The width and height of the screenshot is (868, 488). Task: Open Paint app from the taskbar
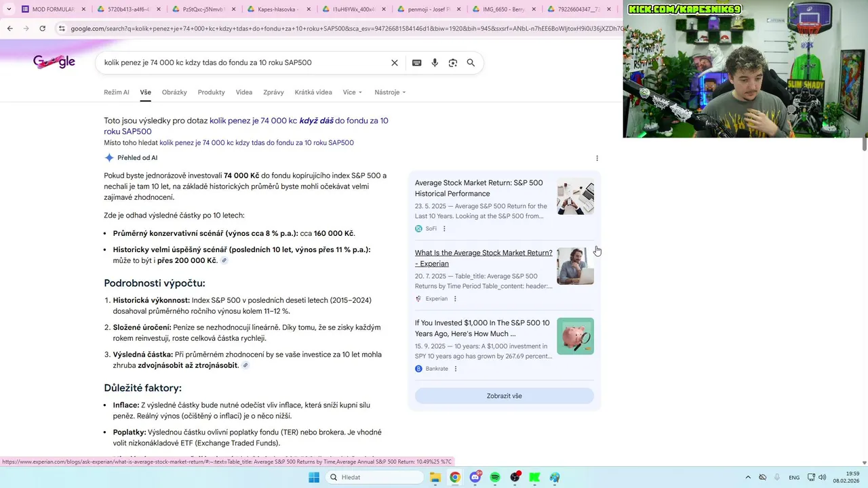click(555, 477)
